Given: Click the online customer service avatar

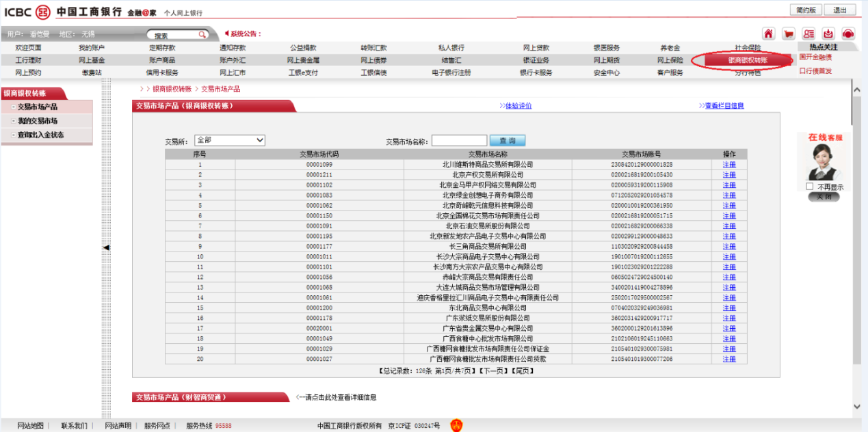Looking at the screenshot, I should tap(825, 163).
